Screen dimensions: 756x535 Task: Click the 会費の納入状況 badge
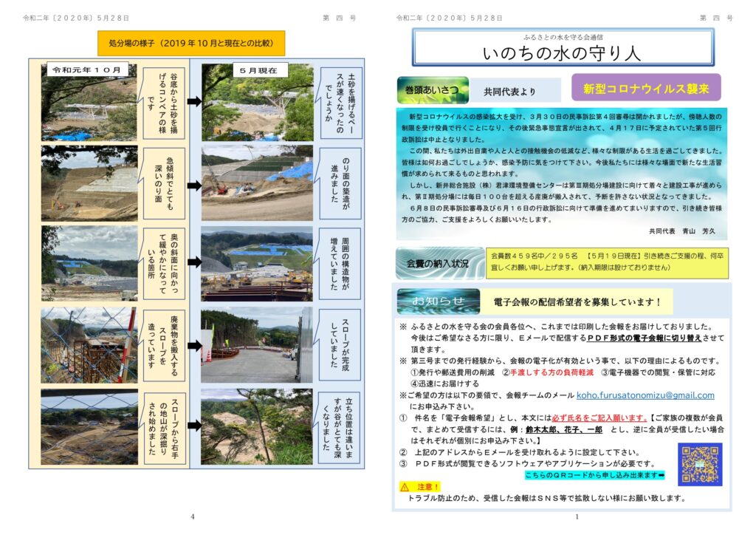[x=439, y=263]
